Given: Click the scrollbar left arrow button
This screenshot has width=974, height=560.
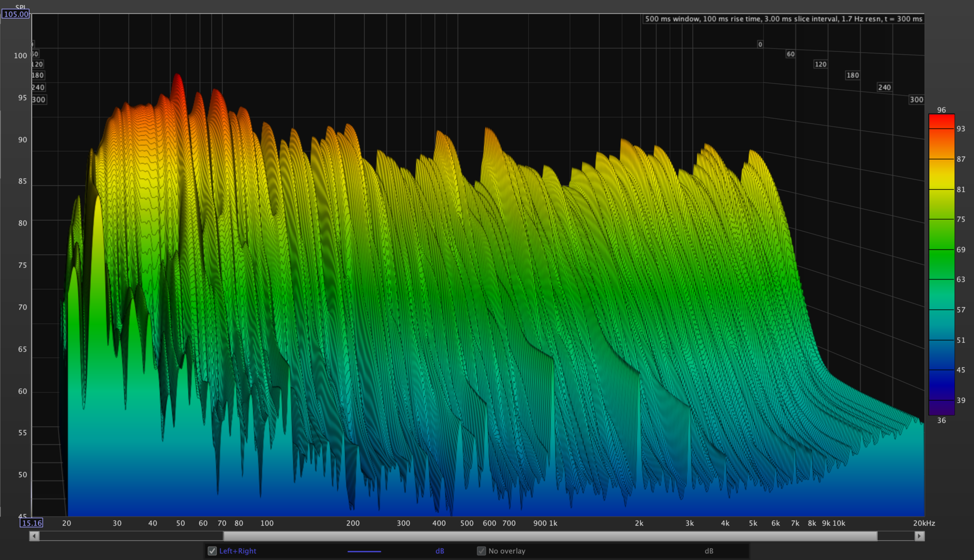Looking at the screenshot, I should click(x=34, y=536).
